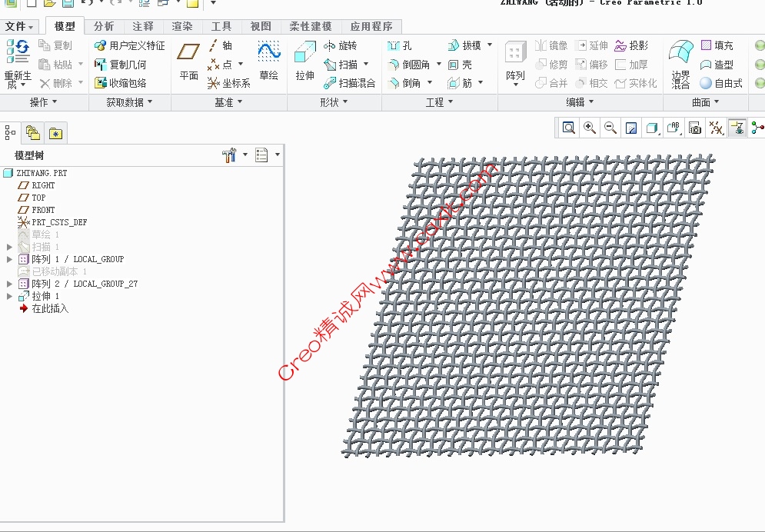
Task: Open the display style icon
Action: tap(652, 128)
